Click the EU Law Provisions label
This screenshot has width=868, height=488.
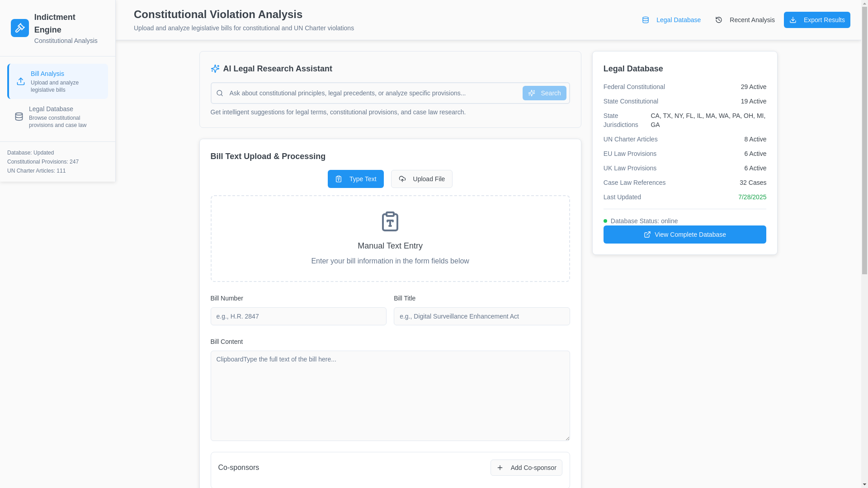click(x=630, y=154)
